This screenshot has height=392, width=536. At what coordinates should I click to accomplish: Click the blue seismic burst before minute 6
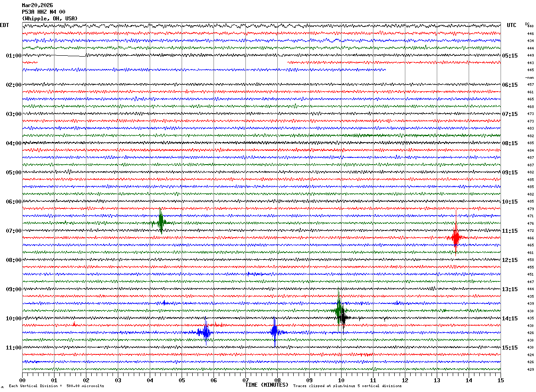(205, 332)
